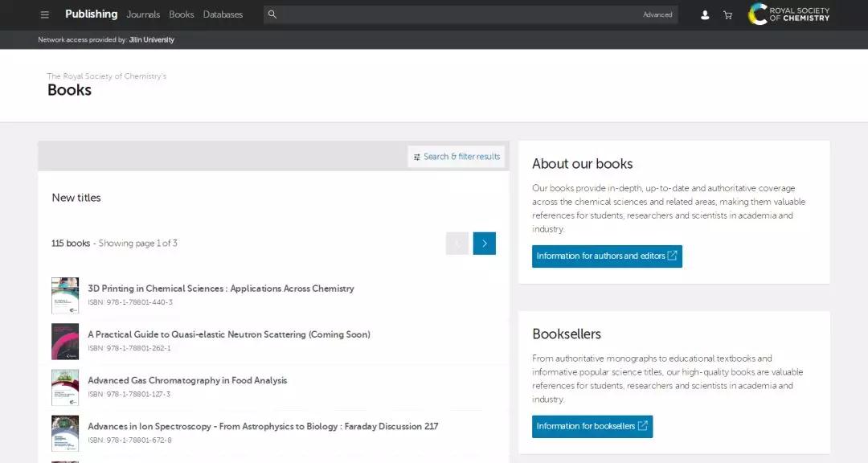Viewport: 868px width, 463px height.
Task: Click Advances in Ion Spectroscopy cover thumbnail
Action: (x=65, y=433)
